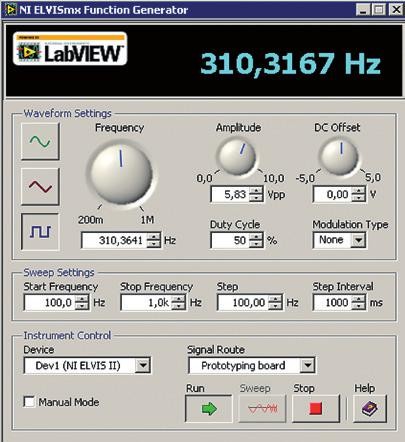Image resolution: width=405 pixels, height=442 pixels.
Task: Increment Frequency with stepper up arrow
Action: [x=154, y=237]
